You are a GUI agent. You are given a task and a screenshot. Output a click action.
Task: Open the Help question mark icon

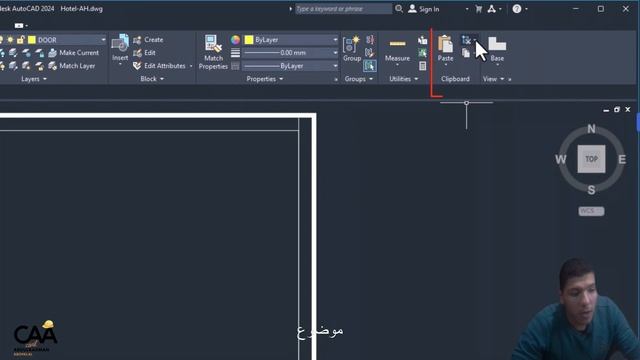[517, 9]
